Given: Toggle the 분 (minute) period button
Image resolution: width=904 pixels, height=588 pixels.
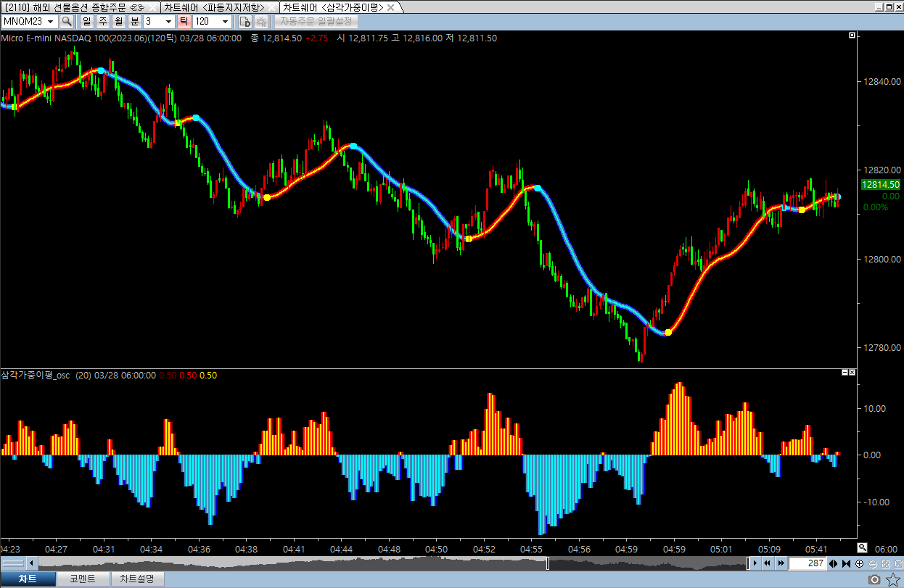Looking at the screenshot, I should coord(134,22).
